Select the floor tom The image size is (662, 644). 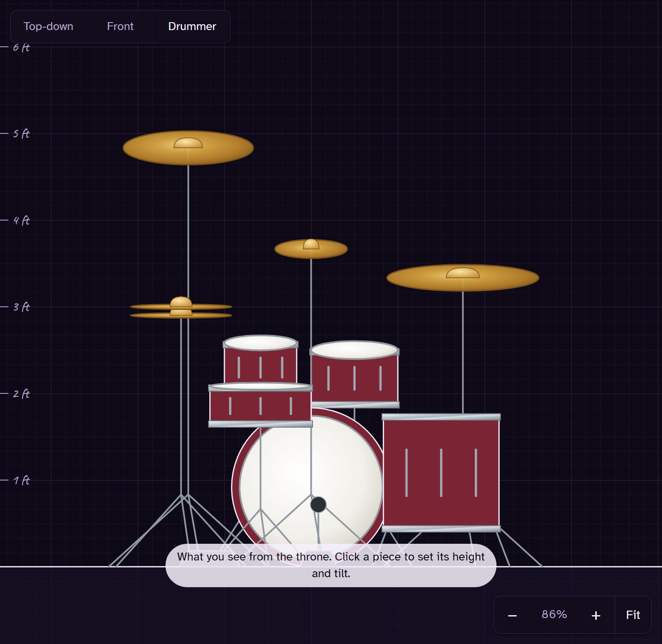click(441, 473)
